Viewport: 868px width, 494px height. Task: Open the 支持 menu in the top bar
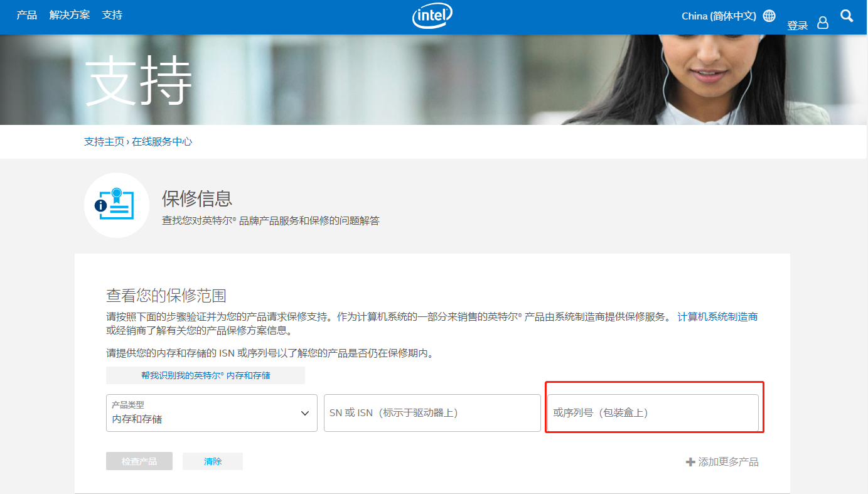(x=112, y=15)
